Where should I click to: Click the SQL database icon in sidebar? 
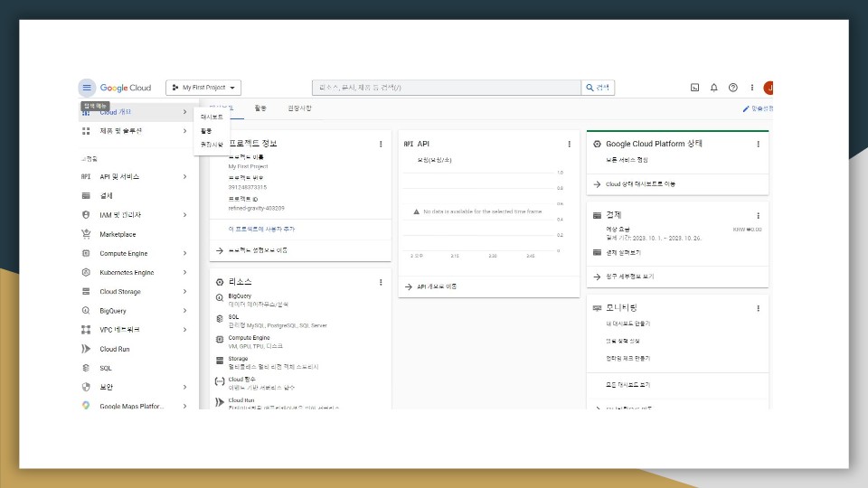point(86,368)
